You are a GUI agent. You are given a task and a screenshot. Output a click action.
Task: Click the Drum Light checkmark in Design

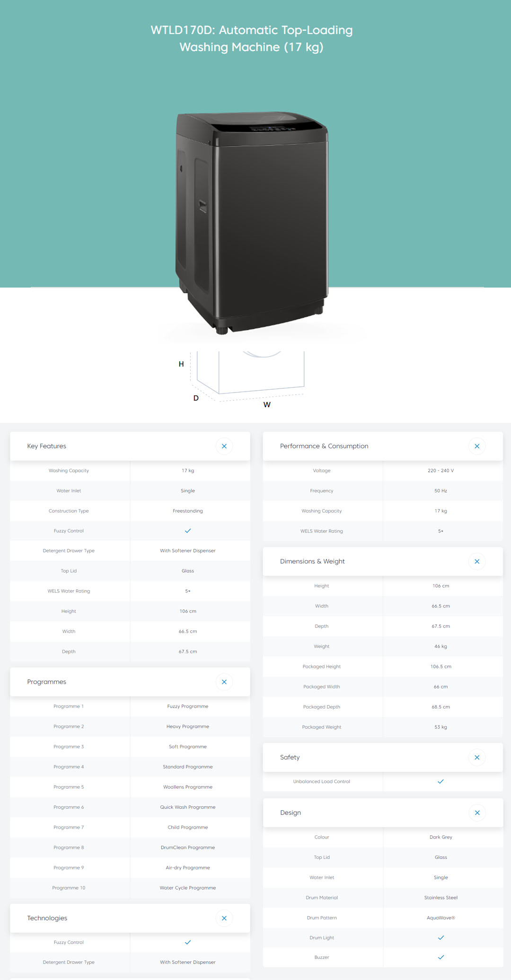click(x=441, y=937)
